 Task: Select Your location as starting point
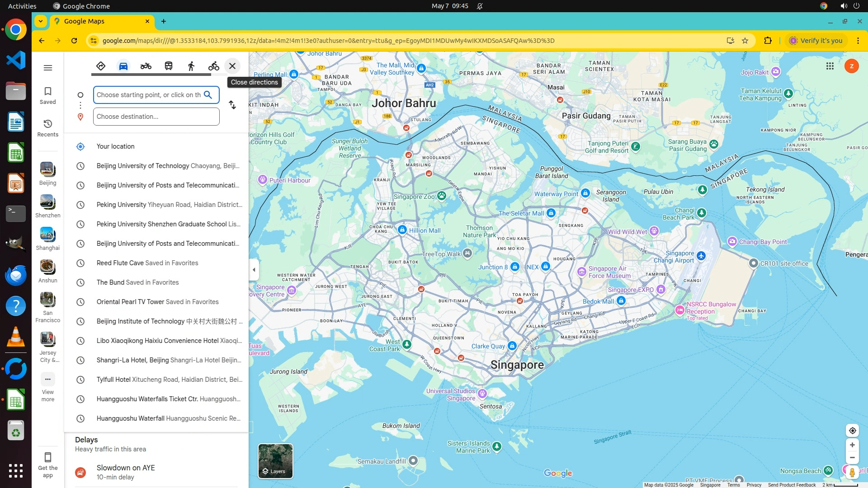[115, 146]
